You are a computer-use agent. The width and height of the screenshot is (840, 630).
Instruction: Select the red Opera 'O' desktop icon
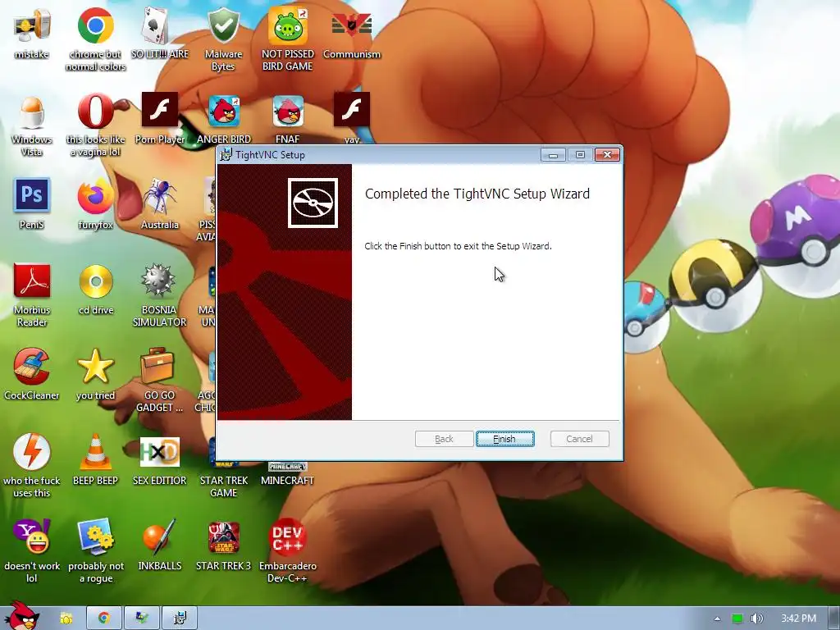pyautogui.click(x=95, y=126)
